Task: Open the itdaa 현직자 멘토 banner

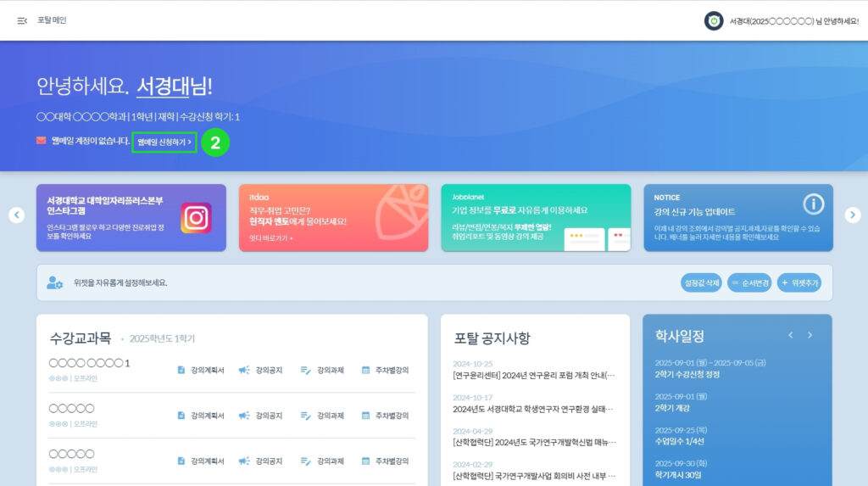Action: [x=333, y=218]
